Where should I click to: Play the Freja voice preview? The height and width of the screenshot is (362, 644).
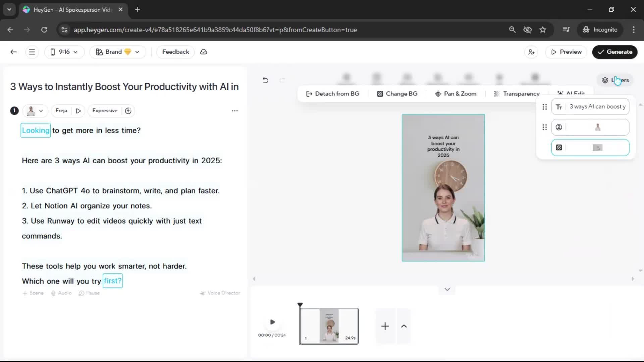point(78,111)
